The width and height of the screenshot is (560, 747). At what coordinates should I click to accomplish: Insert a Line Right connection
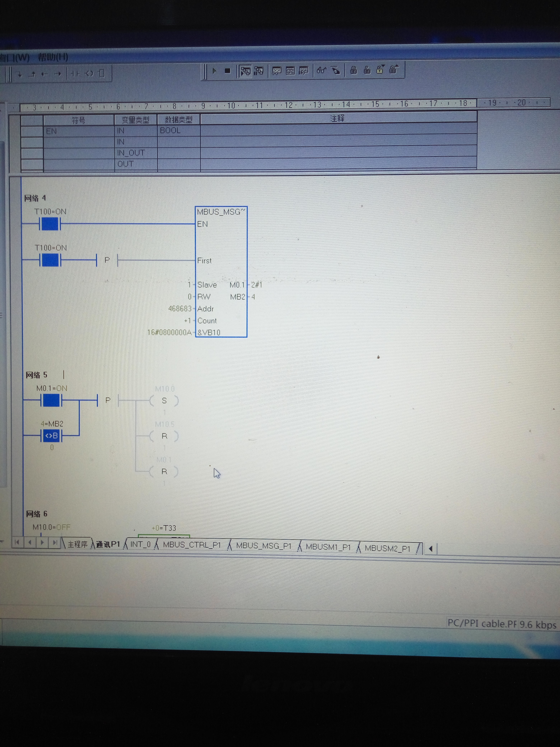[x=58, y=74]
